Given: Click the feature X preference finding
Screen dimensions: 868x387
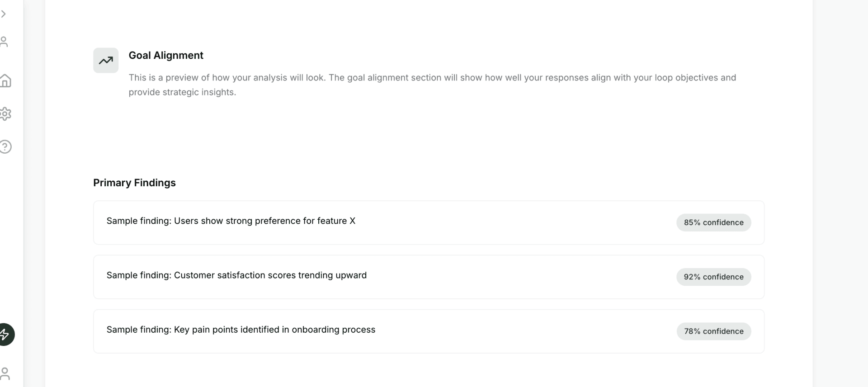Looking at the screenshot, I should point(231,221).
